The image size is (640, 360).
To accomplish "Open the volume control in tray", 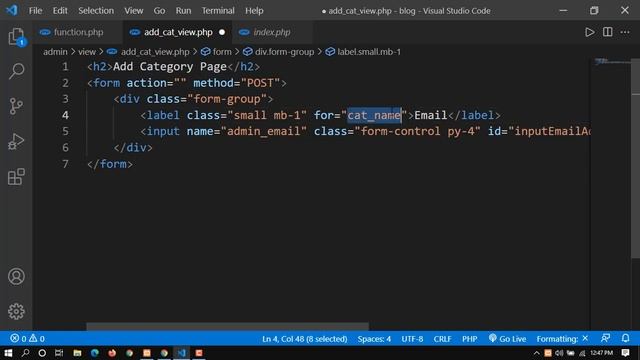I will pyautogui.click(x=559, y=353).
